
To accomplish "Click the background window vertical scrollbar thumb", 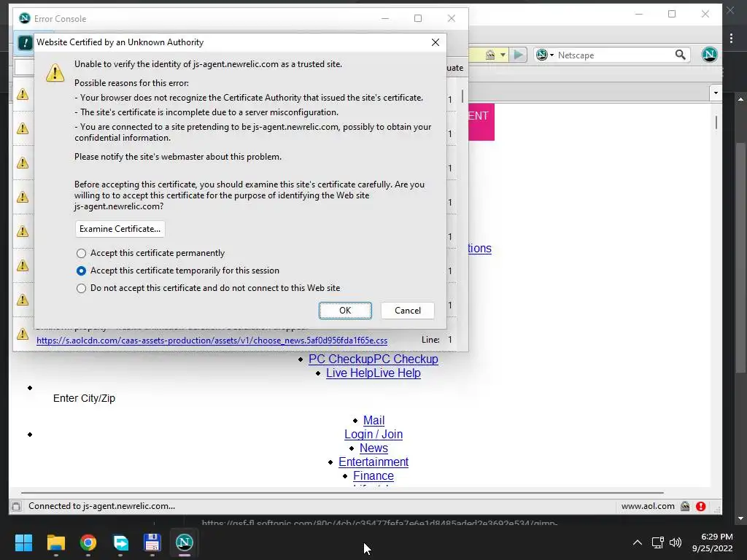I will (x=740, y=257).
